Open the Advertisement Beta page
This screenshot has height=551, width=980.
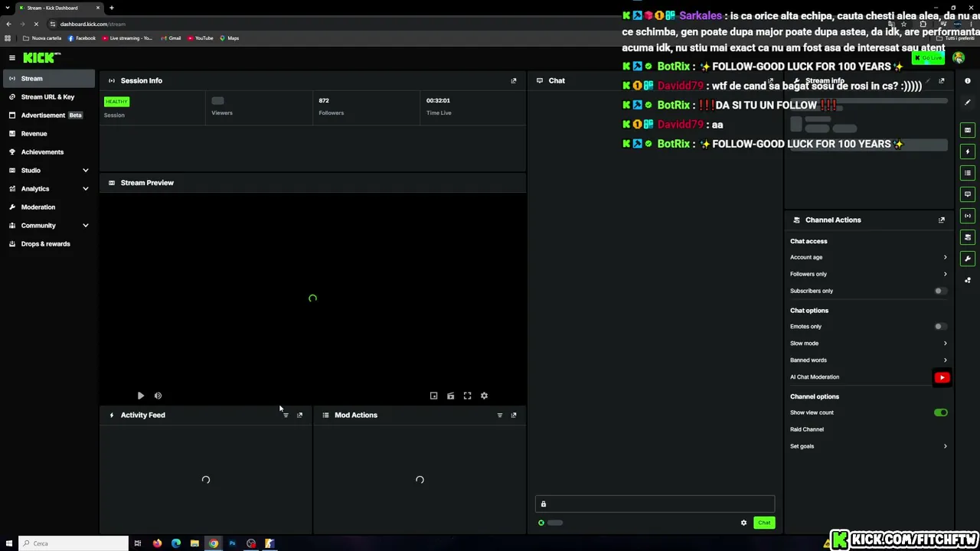(x=49, y=115)
